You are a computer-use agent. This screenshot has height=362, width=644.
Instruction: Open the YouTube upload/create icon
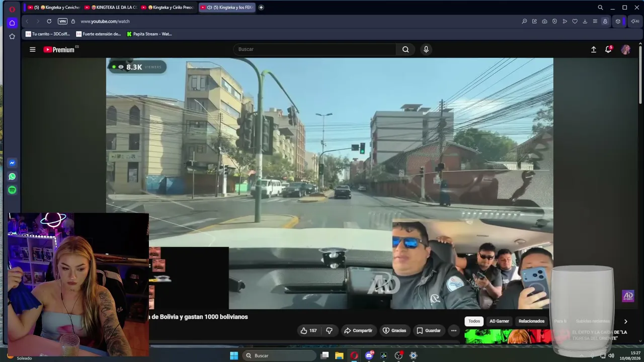pyautogui.click(x=594, y=49)
